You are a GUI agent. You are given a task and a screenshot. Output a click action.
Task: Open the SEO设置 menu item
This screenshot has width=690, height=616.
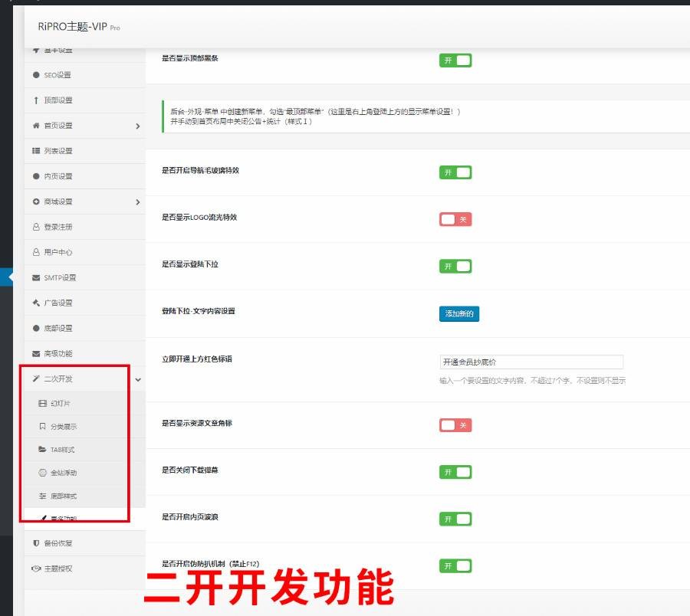click(x=58, y=75)
